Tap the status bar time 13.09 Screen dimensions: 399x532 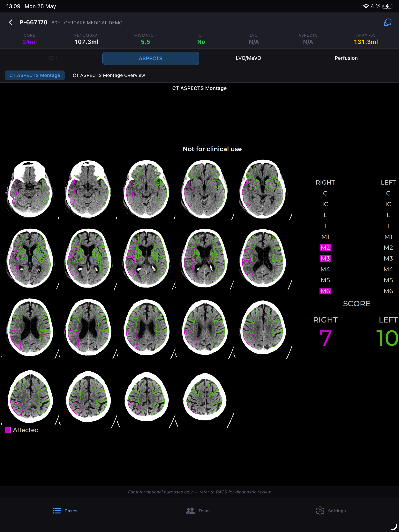pyautogui.click(x=13, y=6)
